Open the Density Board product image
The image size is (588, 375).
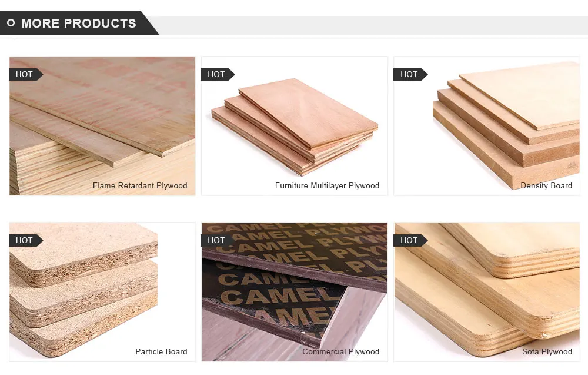click(x=487, y=126)
